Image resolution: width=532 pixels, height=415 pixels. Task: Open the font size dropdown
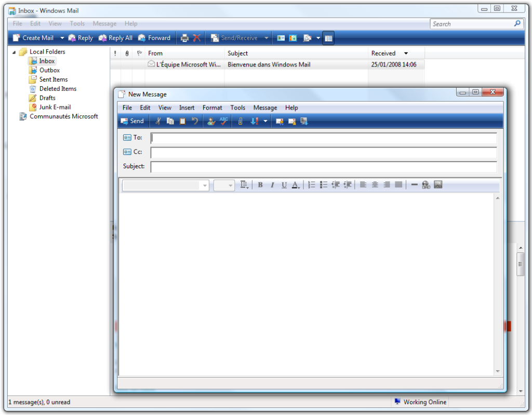click(230, 185)
